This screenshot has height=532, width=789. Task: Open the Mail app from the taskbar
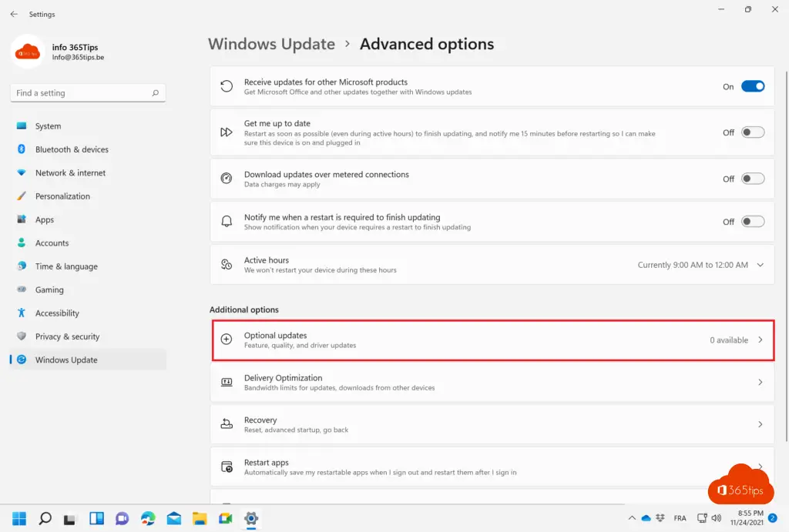pos(174,518)
